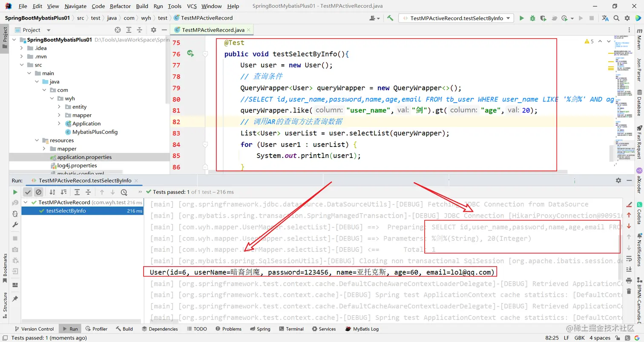644x342 pixels.
Task: Click soft-wrap icon in console toolbar
Action: click(x=629, y=259)
